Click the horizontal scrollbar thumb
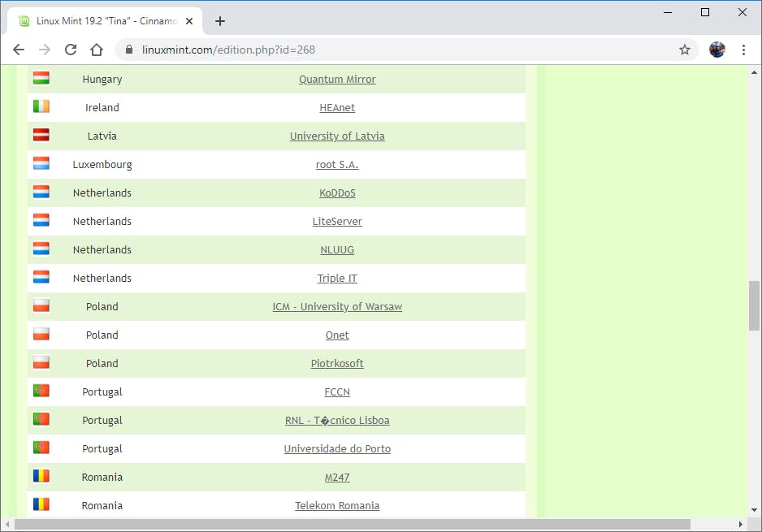Viewport: 762px width, 532px height. tap(353, 525)
